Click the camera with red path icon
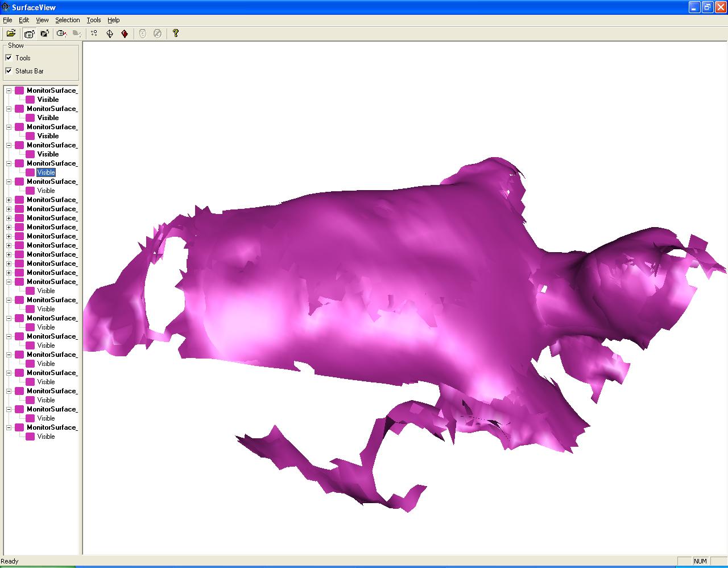 click(x=61, y=34)
